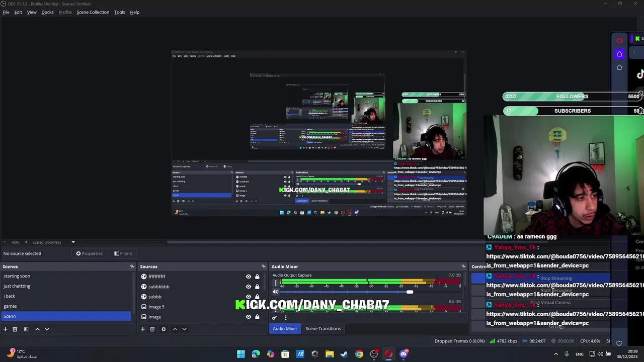Open Windows Start menu

[x=241, y=354]
